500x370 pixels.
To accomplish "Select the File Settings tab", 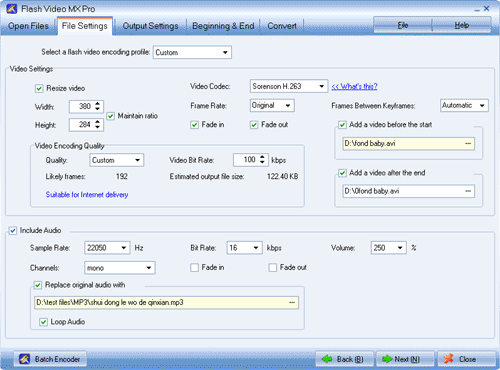I will click(x=85, y=26).
